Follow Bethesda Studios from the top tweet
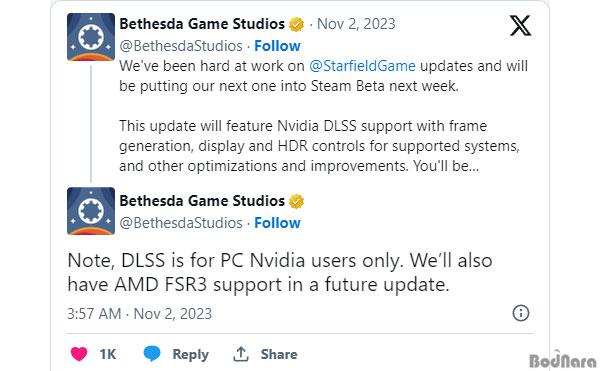The width and height of the screenshot is (600, 371). (x=277, y=46)
